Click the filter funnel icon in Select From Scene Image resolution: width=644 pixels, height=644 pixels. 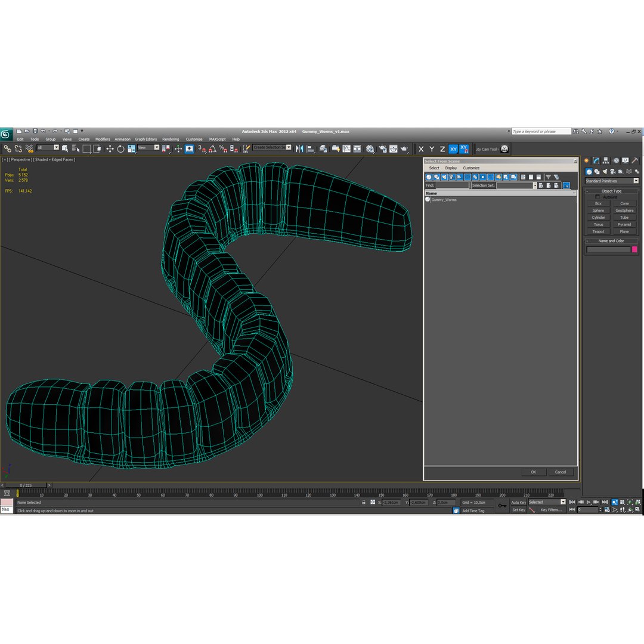click(x=549, y=177)
